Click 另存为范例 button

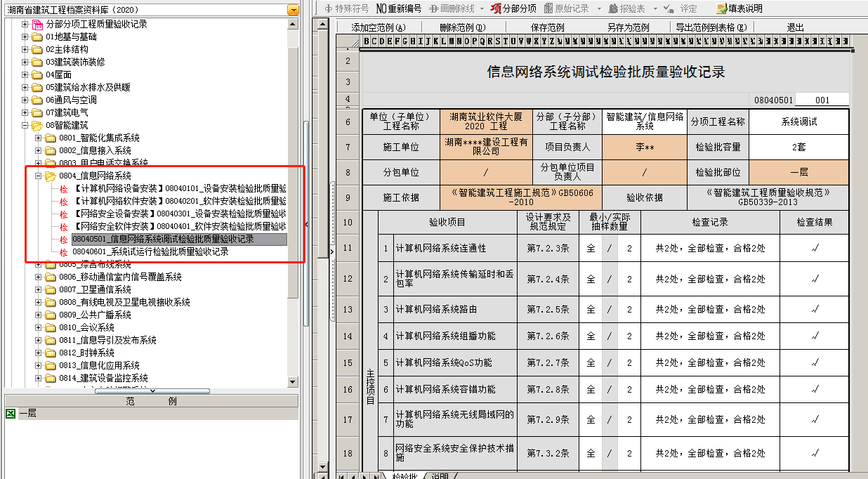pyautogui.click(x=628, y=27)
